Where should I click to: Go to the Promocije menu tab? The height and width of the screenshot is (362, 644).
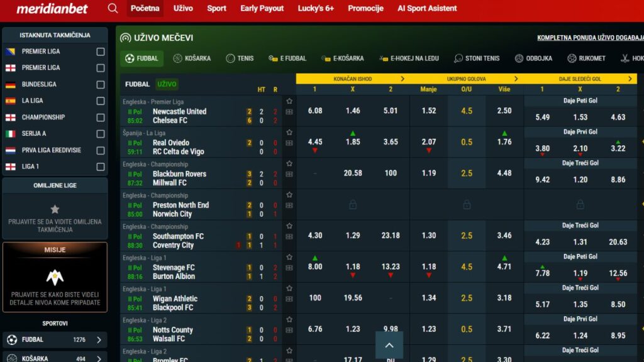click(365, 8)
